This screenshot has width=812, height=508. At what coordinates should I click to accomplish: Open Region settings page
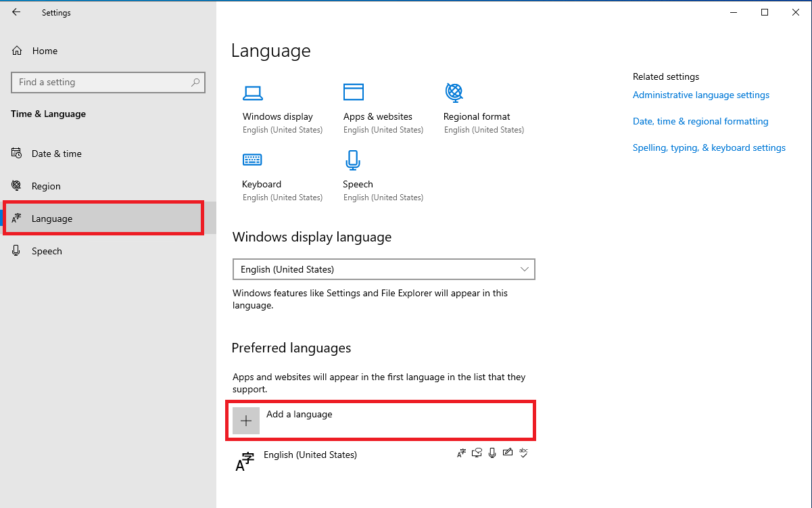(x=108, y=186)
